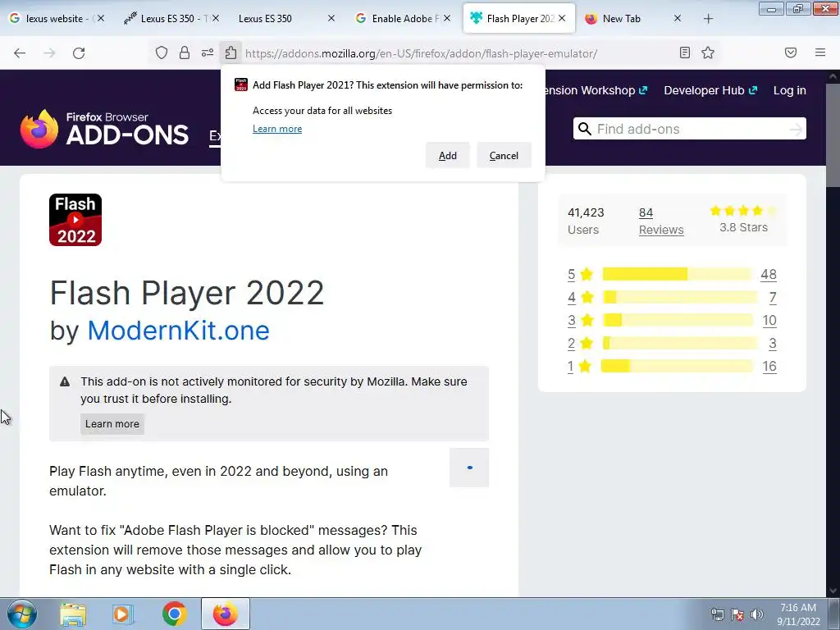The width and height of the screenshot is (840, 630).
Task: Reload the current page
Action: (79, 53)
